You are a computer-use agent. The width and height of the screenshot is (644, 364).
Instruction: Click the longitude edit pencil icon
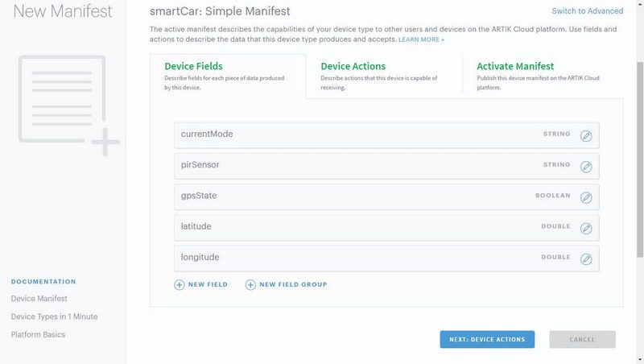[586, 259]
